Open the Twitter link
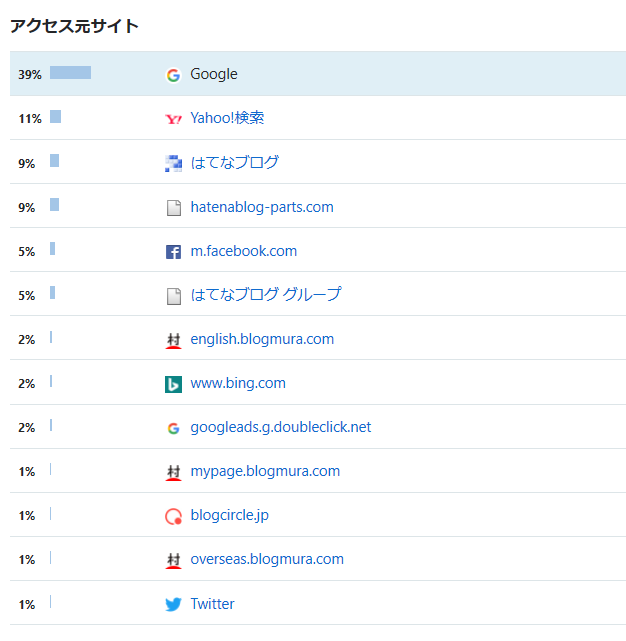 (212, 603)
